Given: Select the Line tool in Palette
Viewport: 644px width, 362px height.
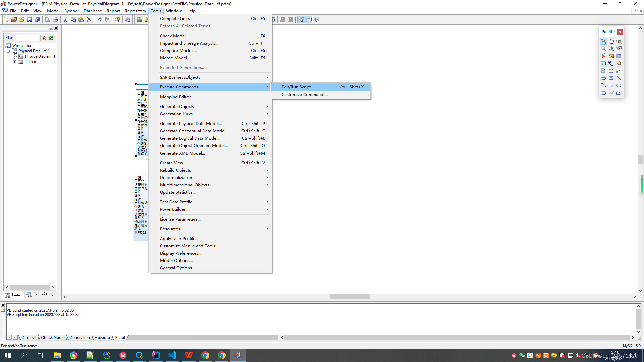Looking at the screenshot, I should pyautogui.click(x=619, y=78).
